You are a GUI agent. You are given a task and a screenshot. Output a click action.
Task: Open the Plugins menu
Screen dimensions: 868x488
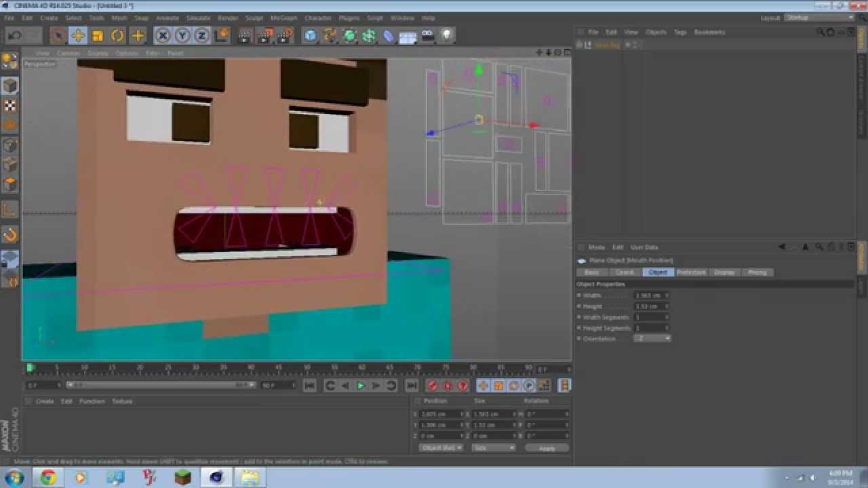pos(349,18)
